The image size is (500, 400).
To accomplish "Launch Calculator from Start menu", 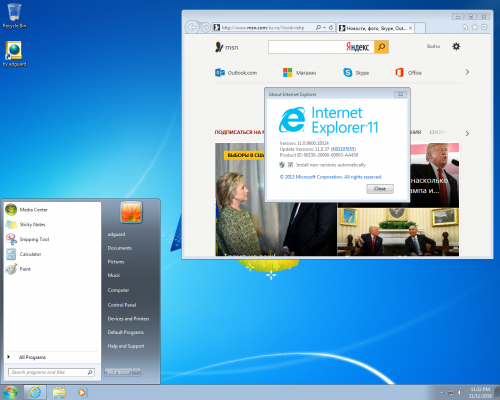I will tap(52, 254).
